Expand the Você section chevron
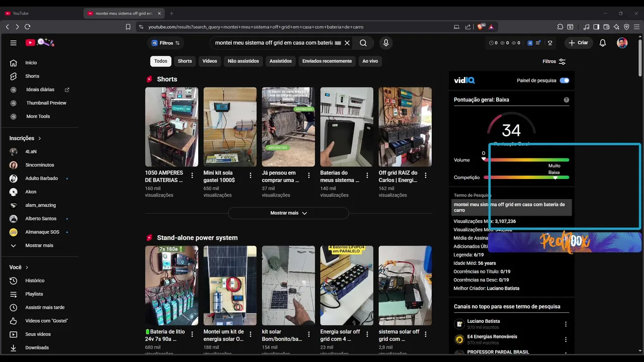This screenshot has height=362, width=644. (x=27, y=267)
